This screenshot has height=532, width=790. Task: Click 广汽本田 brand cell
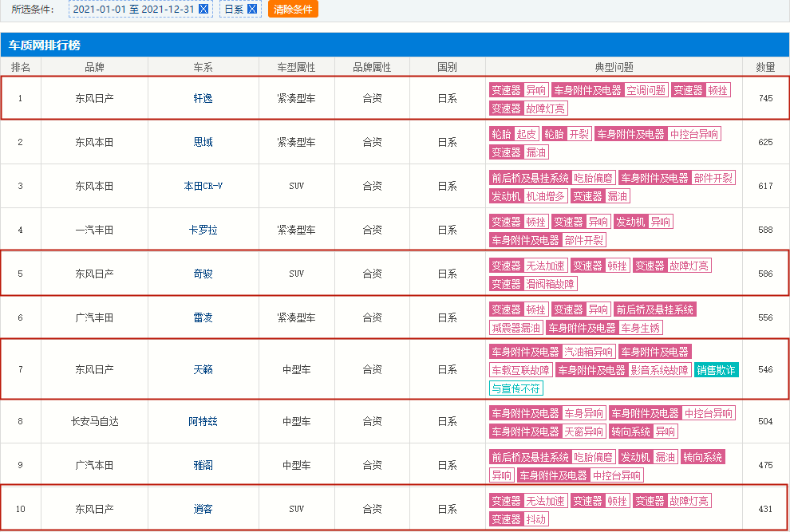[94, 465]
